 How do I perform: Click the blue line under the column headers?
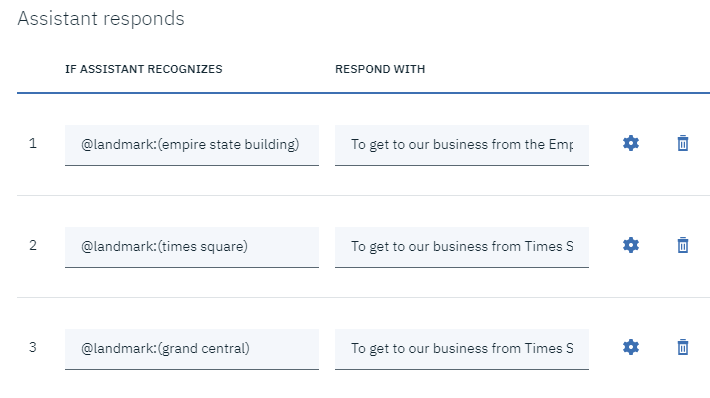[x=364, y=93]
